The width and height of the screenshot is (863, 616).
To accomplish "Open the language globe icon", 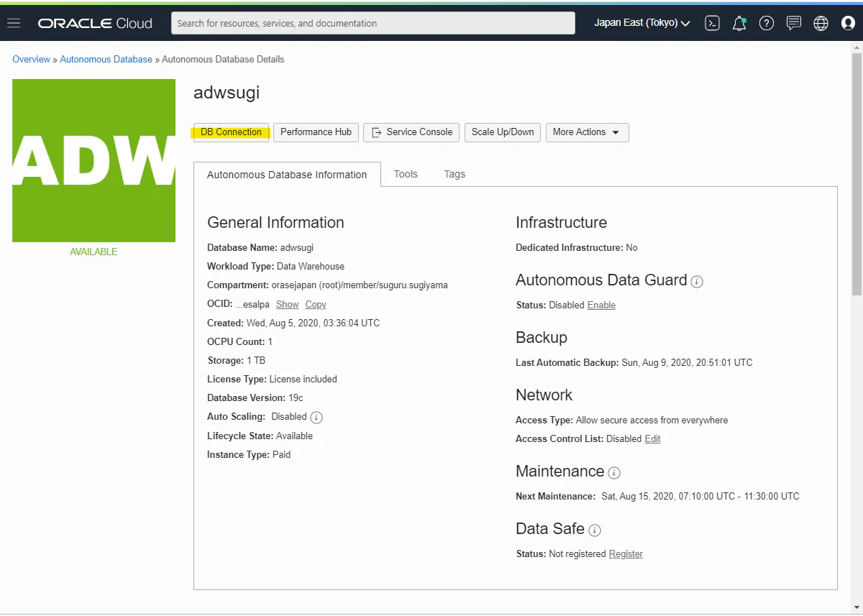I will 821,23.
